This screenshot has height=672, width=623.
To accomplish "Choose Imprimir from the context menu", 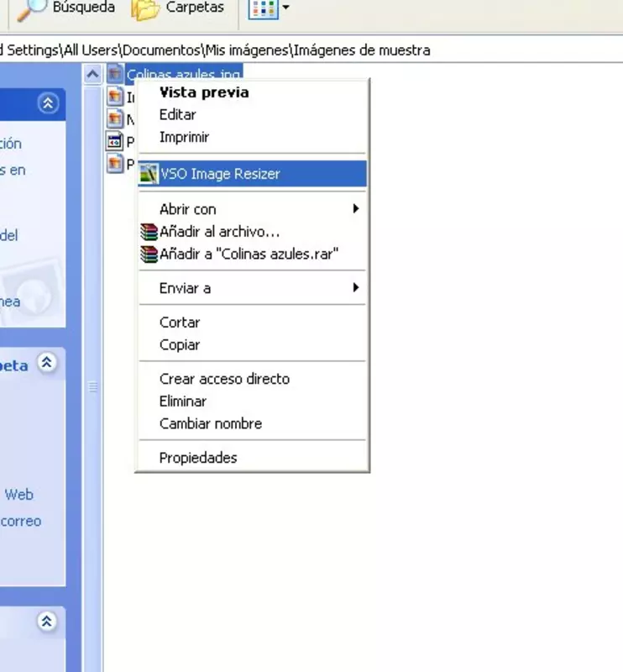I will (x=253, y=137).
